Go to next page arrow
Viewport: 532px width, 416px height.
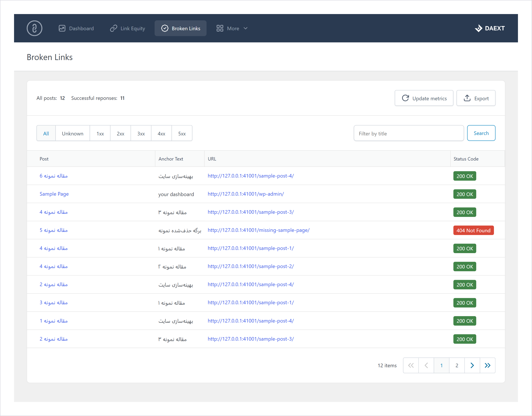[x=472, y=365]
